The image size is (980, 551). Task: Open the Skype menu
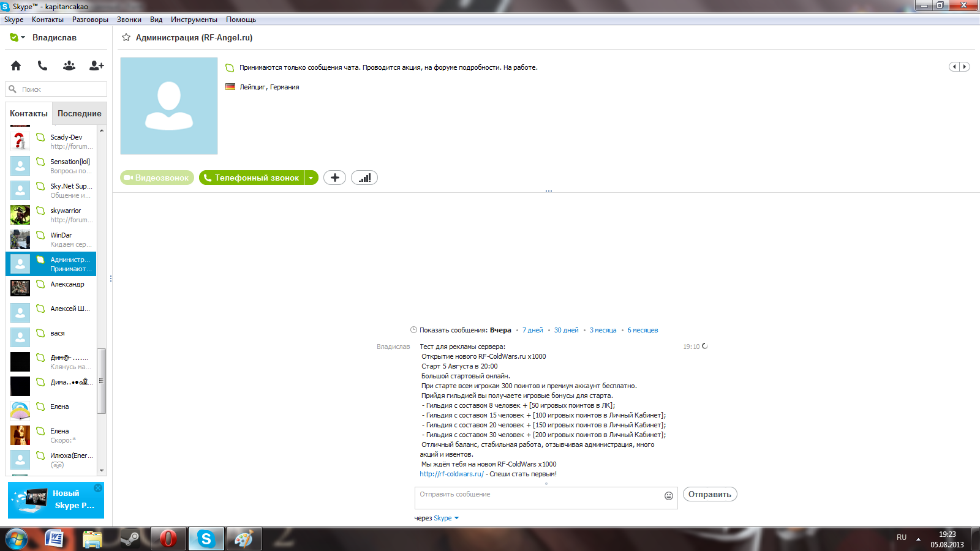(13, 20)
